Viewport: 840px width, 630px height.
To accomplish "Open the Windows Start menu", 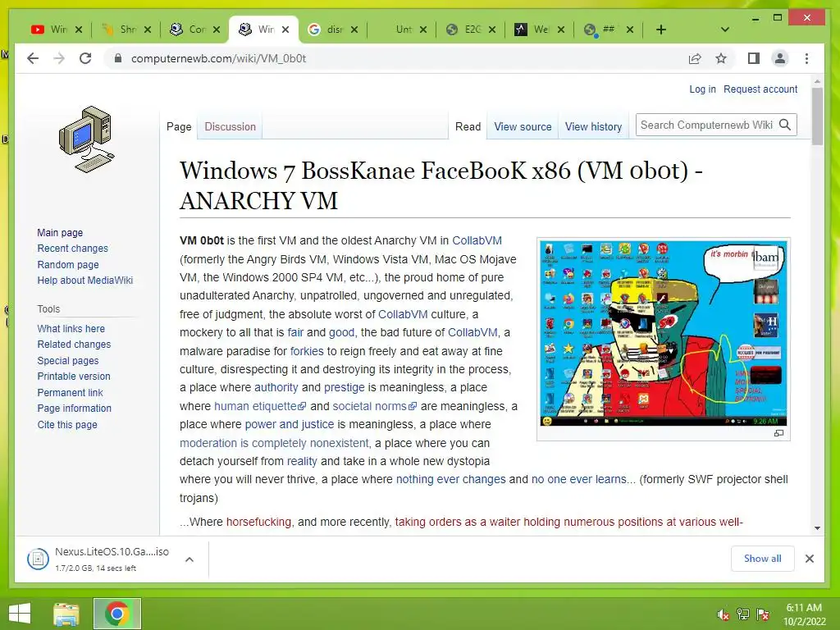I will pos(20,614).
